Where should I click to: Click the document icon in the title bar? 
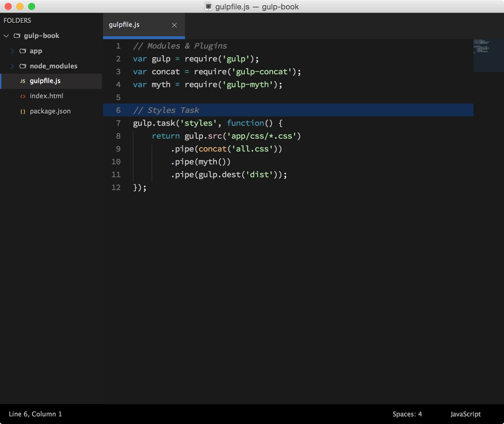click(x=208, y=6)
